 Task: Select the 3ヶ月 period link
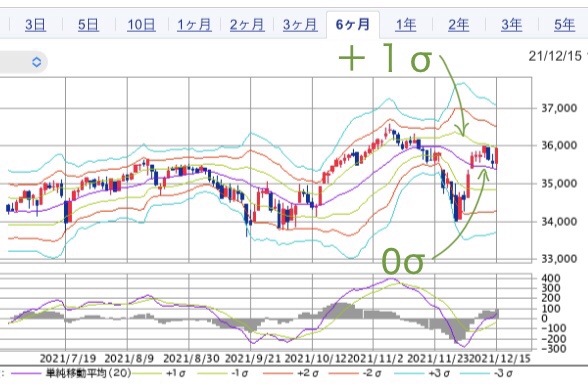point(300,25)
